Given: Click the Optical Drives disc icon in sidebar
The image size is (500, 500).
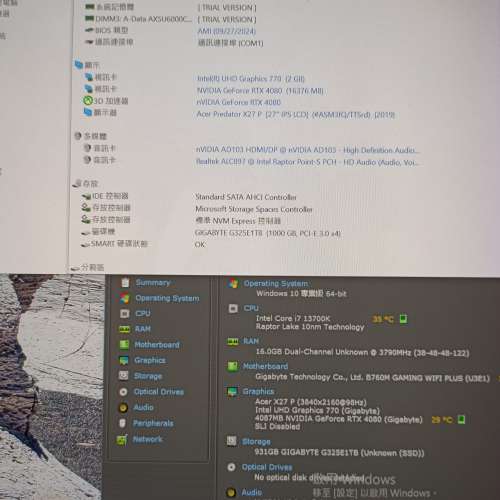Looking at the screenshot, I should point(123,392).
